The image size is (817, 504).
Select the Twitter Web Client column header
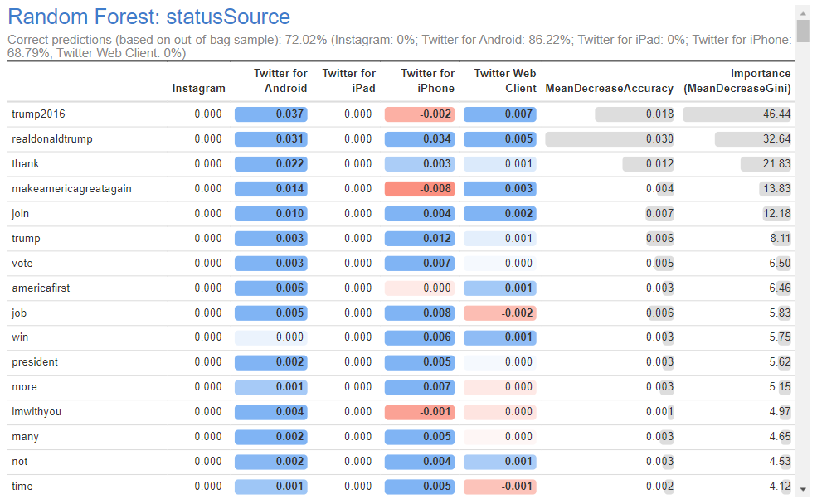click(505, 80)
